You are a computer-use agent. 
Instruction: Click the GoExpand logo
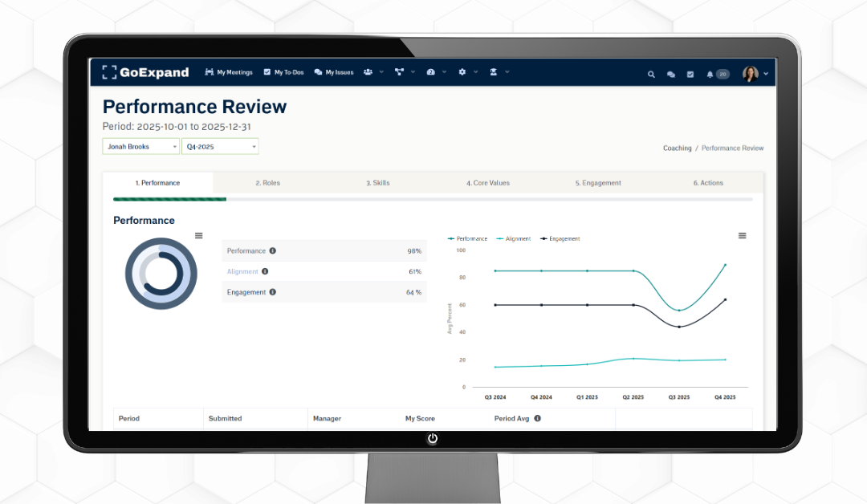point(144,71)
